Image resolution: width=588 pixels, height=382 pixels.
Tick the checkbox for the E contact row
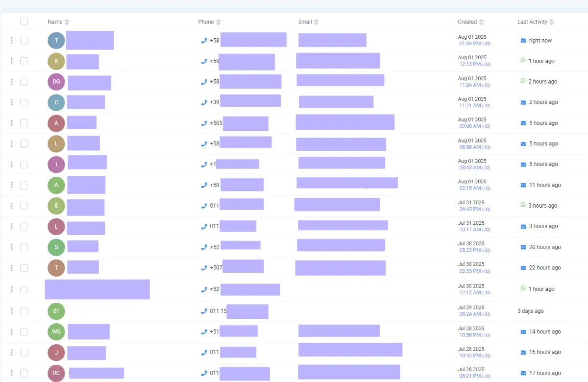coord(24,206)
